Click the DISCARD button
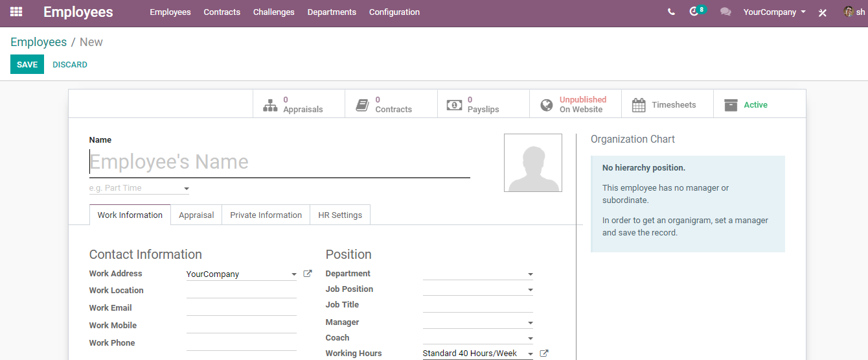 (x=70, y=64)
